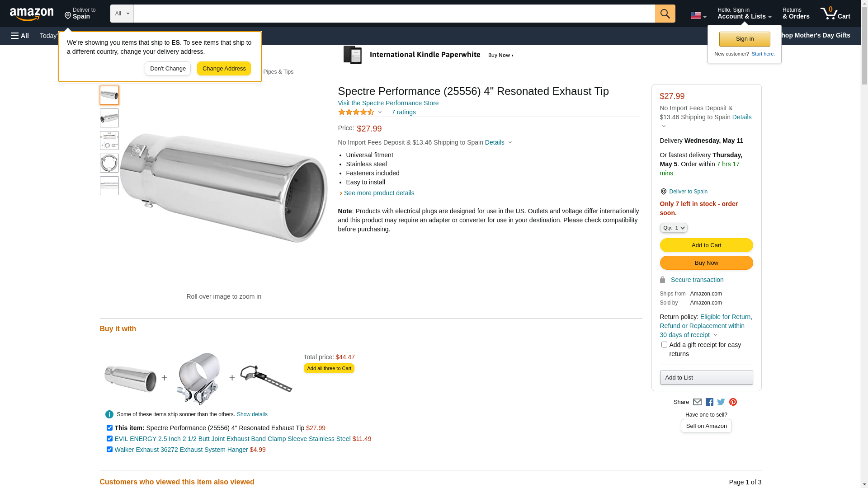The image size is (868, 488).
Task: Uncheck the EVIL ENERGY band clamp item
Action: tap(109, 438)
